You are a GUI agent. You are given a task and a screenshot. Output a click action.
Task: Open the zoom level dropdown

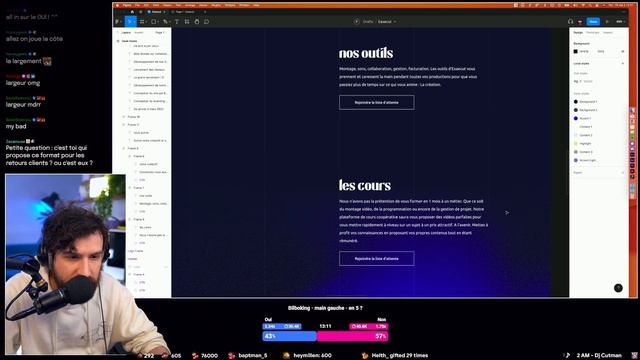click(x=621, y=22)
